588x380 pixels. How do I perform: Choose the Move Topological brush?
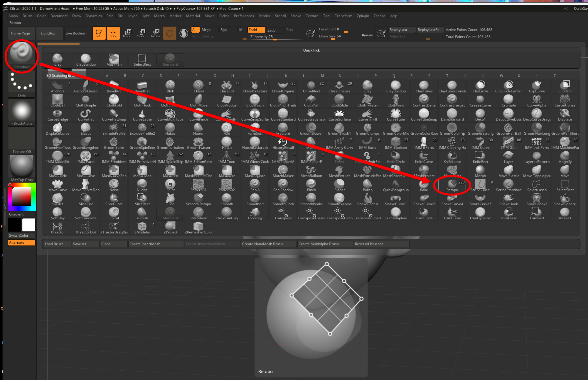click(x=537, y=171)
